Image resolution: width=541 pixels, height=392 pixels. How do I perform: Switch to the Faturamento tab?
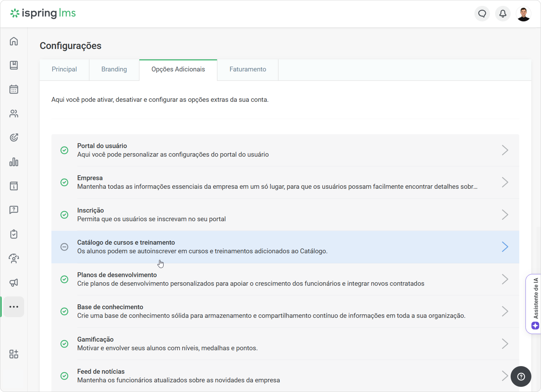click(248, 69)
